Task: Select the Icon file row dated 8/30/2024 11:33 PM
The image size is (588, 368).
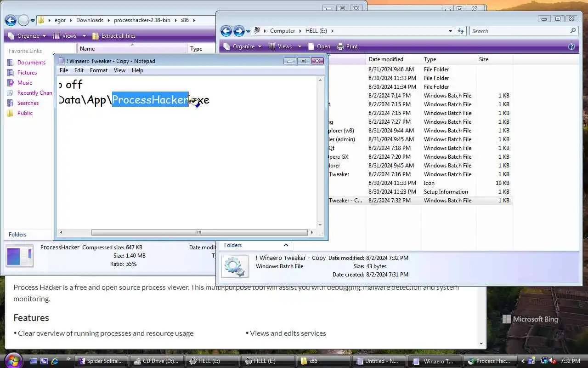Action: pos(420,183)
